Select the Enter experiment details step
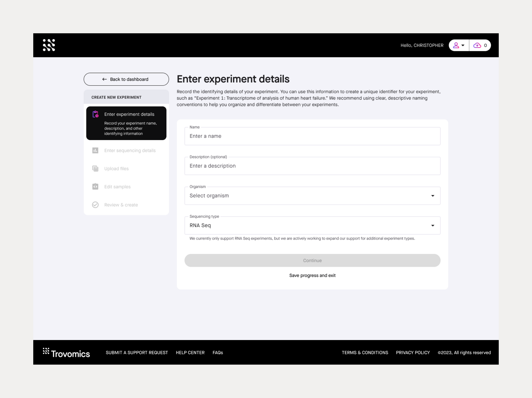Image resolution: width=532 pixels, height=398 pixels. [126, 123]
